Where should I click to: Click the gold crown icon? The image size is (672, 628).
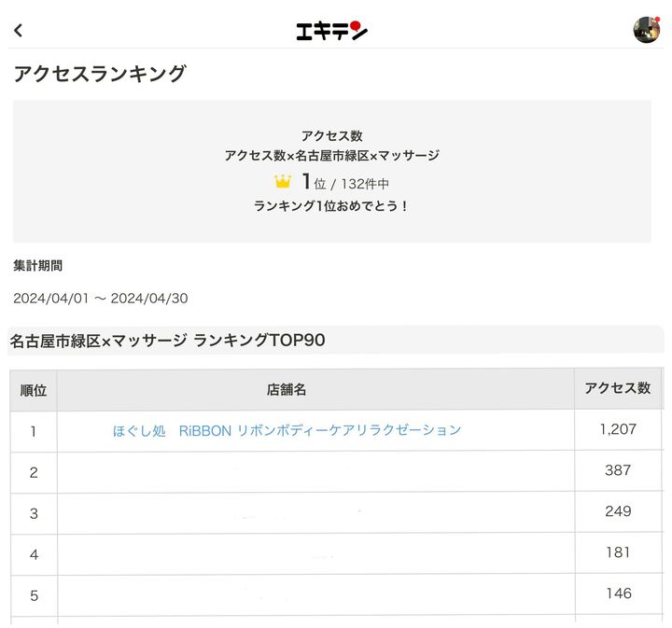283,182
